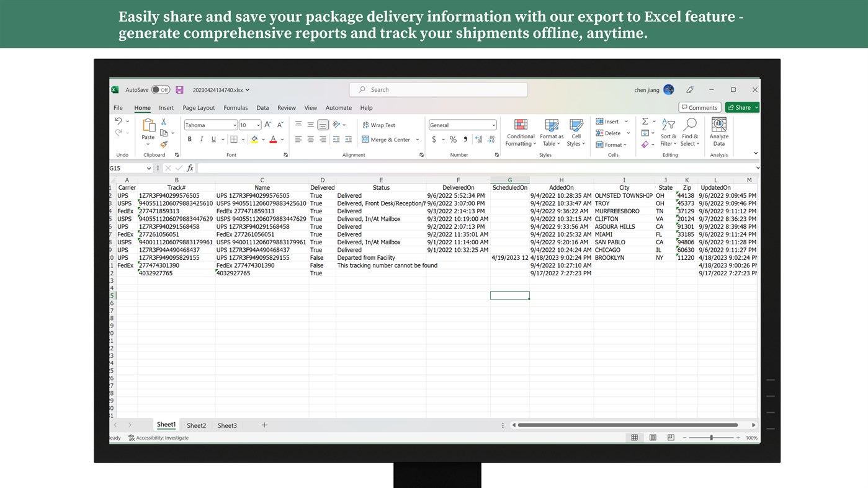Toggle bold formatting
Image resolution: width=868 pixels, height=488 pixels.
click(x=189, y=139)
